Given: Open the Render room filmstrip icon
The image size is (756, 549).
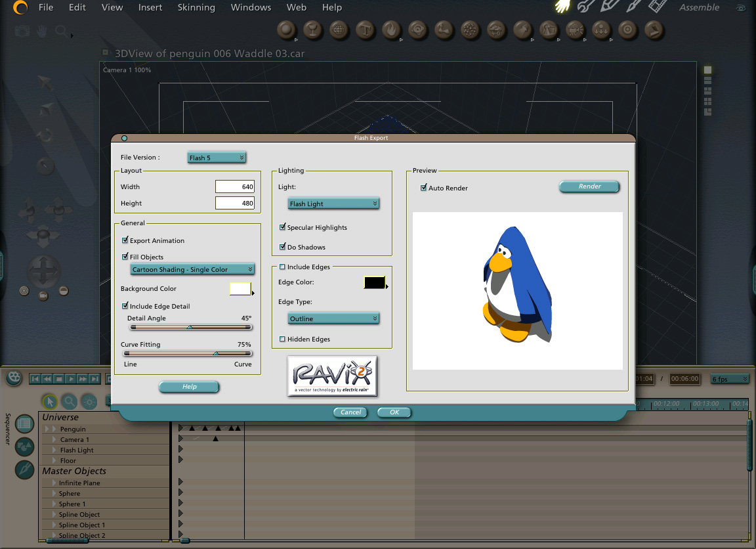Looking at the screenshot, I should (x=658, y=7).
